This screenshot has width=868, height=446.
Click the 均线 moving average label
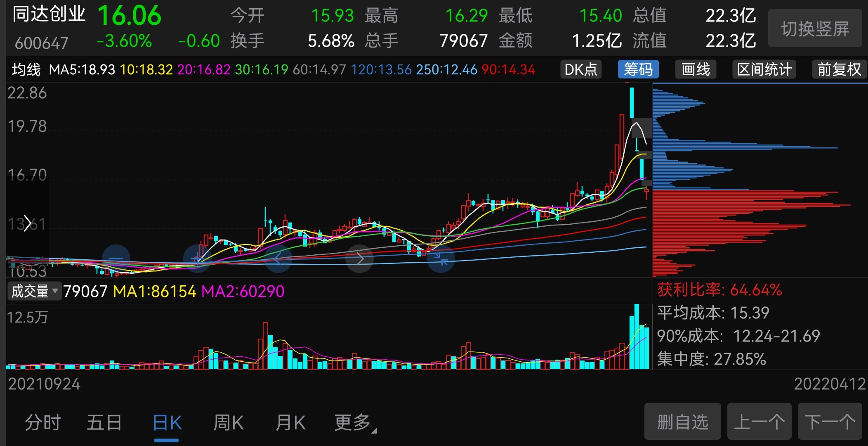click(x=26, y=69)
